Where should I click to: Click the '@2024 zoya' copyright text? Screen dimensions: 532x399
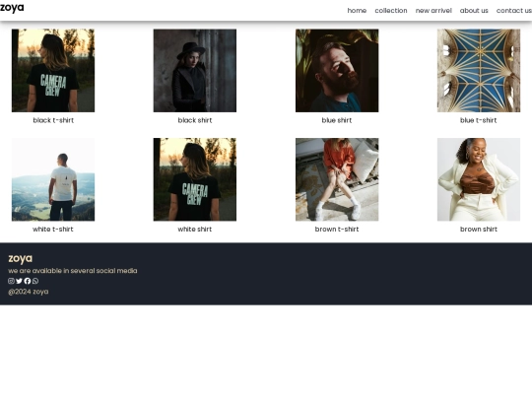click(x=29, y=292)
